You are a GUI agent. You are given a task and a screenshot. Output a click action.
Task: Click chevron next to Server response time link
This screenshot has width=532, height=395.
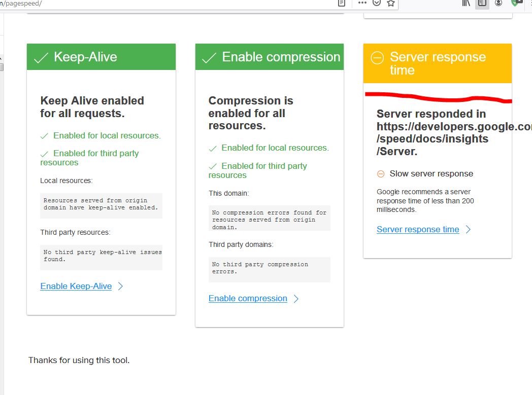point(468,229)
